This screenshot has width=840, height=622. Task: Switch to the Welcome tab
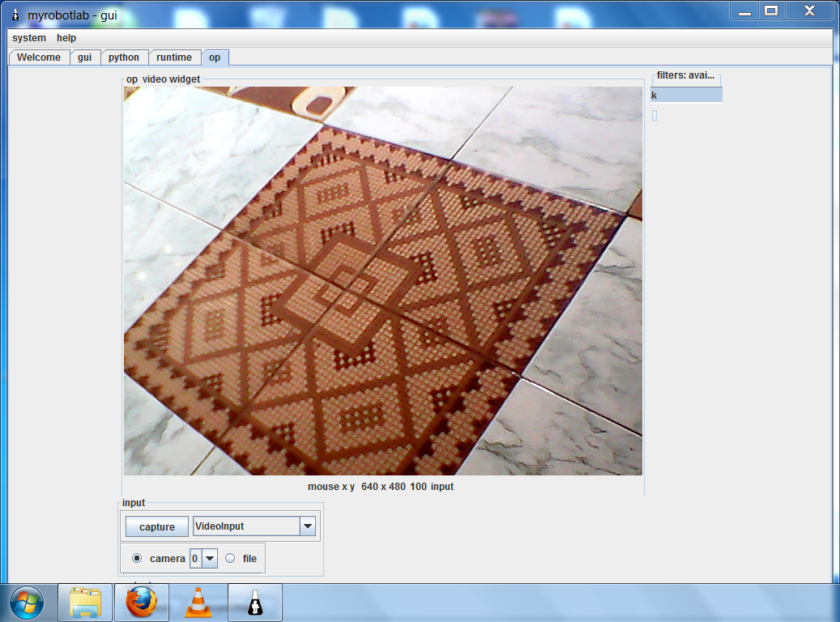(39, 58)
